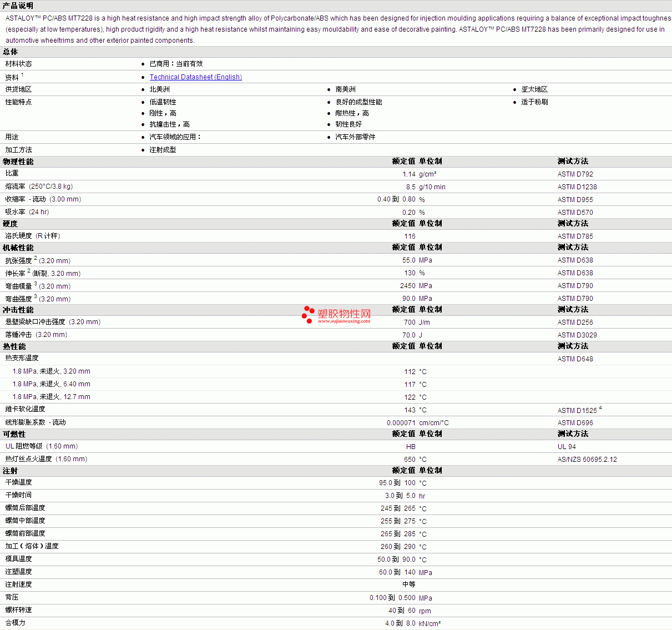The image size is (672, 630).
Task: Click ASTM D792 test method
Action: 575,174
